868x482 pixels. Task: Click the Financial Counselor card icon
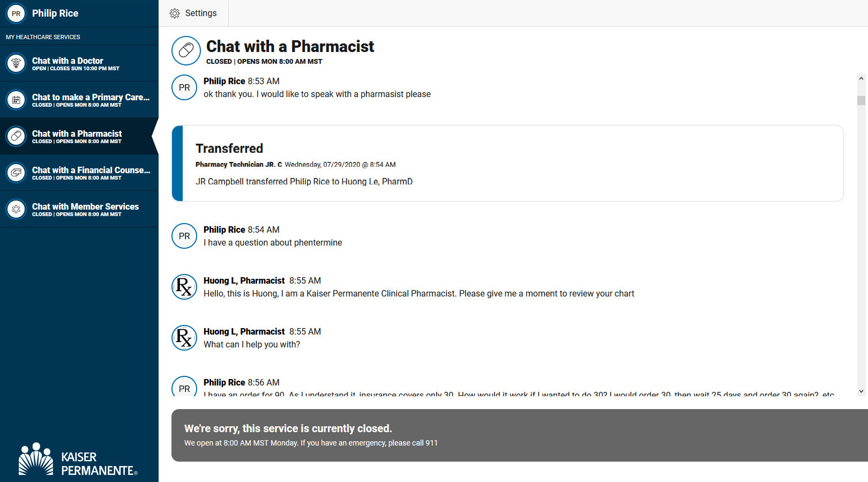[16, 173]
